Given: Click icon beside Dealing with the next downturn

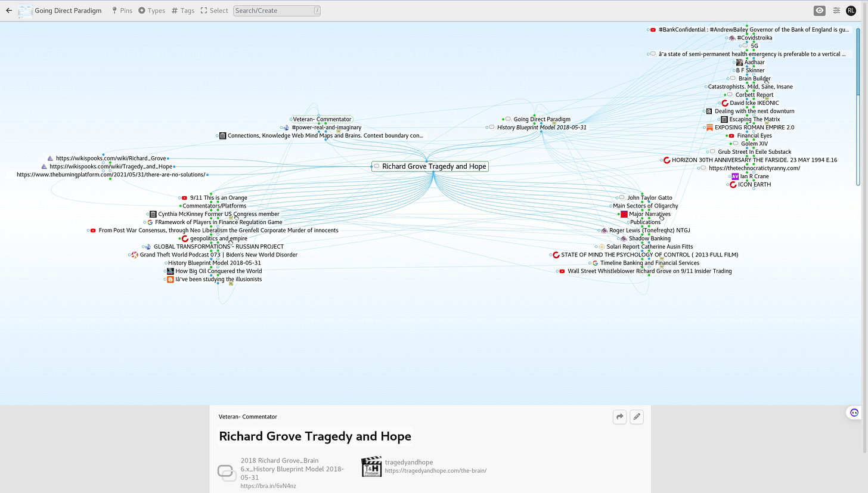Looking at the screenshot, I should pyautogui.click(x=709, y=111).
